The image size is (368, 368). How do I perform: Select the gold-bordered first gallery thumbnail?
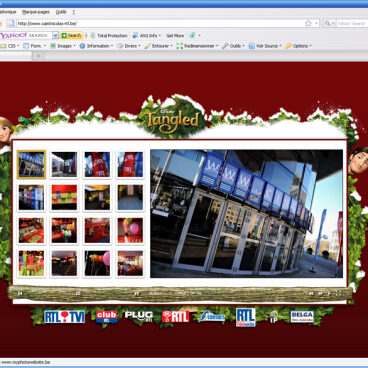(x=31, y=165)
